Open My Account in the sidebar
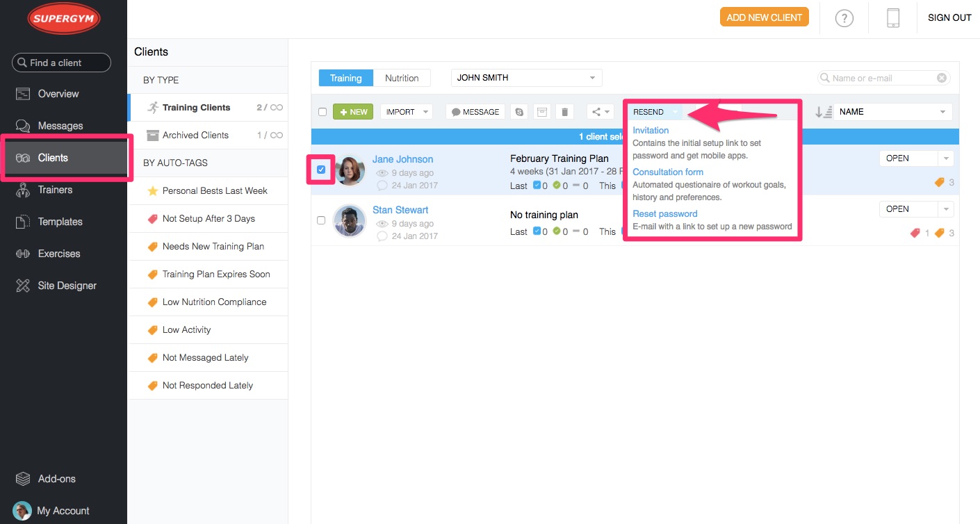 pyautogui.click(x=63, y=511)
